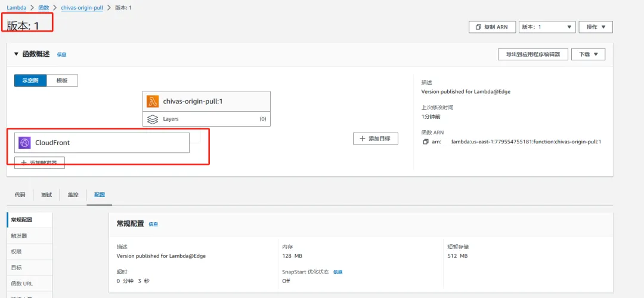Go to 函数 breadcrumb link
This screenshot has width=644, height=298.
44,8
